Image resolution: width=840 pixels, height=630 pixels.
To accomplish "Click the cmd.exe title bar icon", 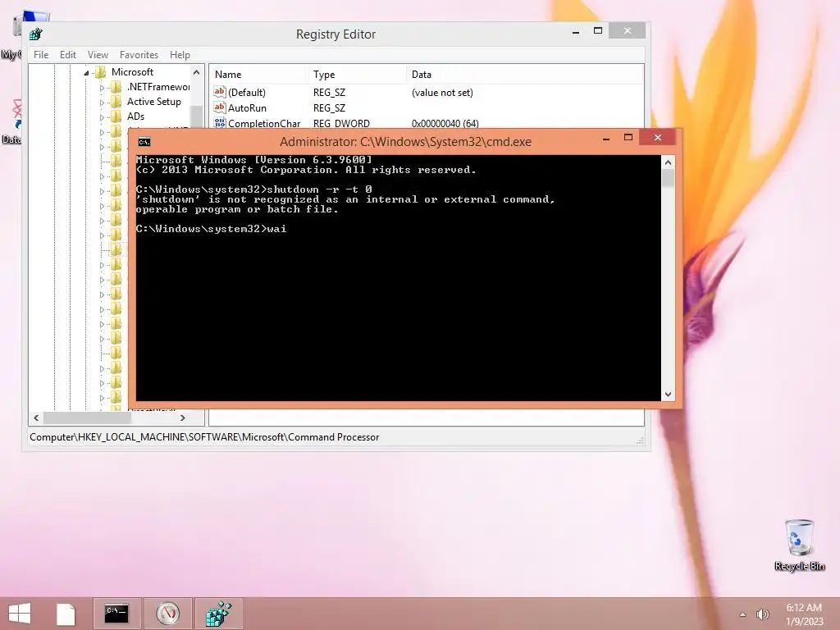I will tap(144, 142).
